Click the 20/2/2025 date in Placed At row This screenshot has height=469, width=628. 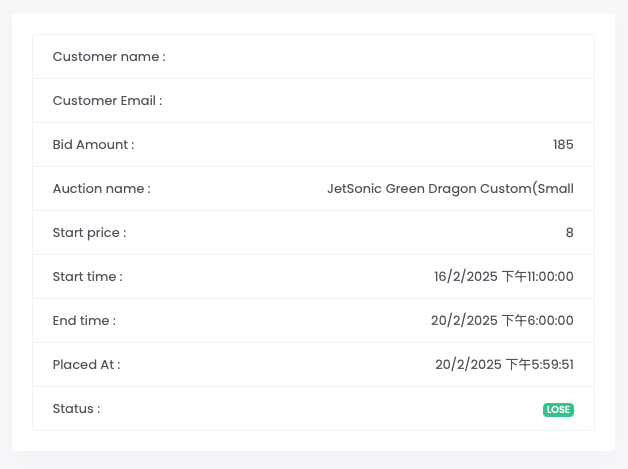(468, 365)
